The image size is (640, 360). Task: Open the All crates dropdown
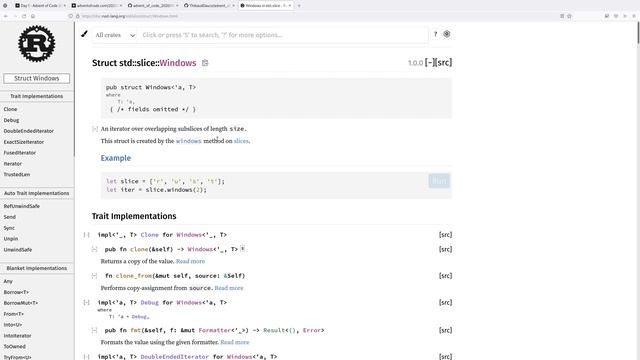click(115, 35)
